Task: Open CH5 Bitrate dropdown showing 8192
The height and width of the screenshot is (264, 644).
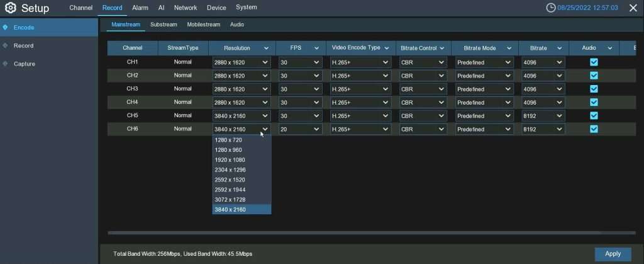Action: [x=543, y=116]
